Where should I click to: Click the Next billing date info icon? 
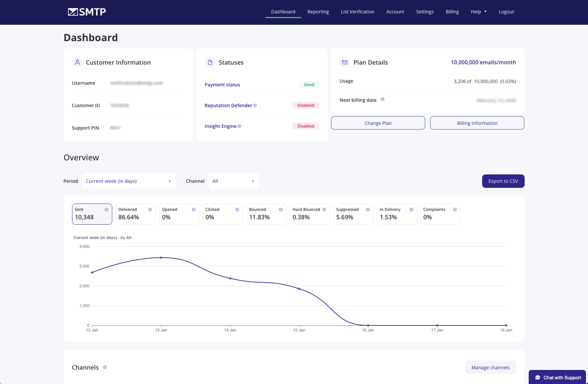[383, 99]
